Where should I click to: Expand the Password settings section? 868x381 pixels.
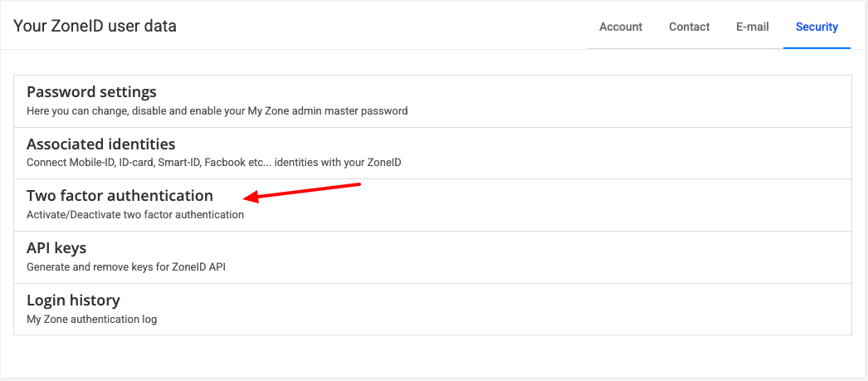coord(91,91)
